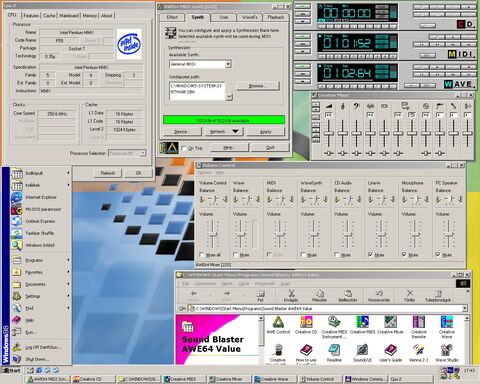
Task: Open the Creative Remote shortcut icon
Action: point(418,322)
